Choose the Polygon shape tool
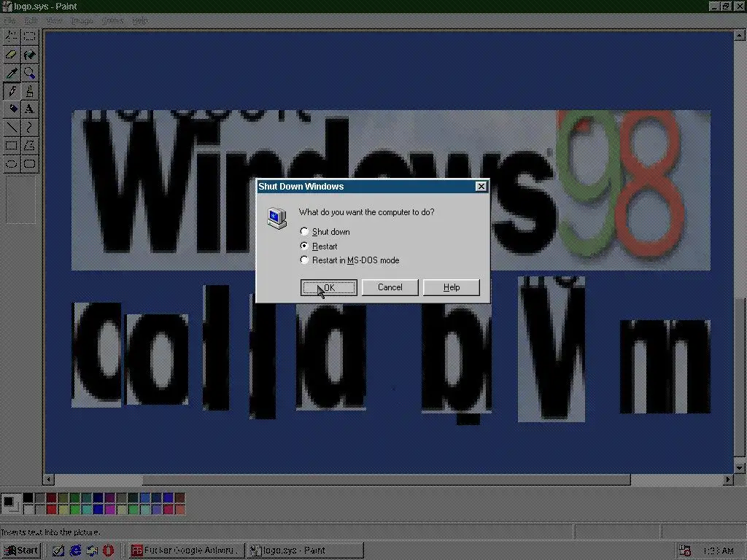 [x=29, y=145]
